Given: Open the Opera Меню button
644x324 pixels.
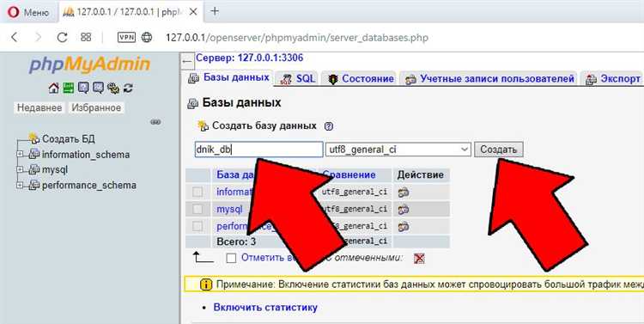Looking at the screenshot, I should tap(28, 12).
